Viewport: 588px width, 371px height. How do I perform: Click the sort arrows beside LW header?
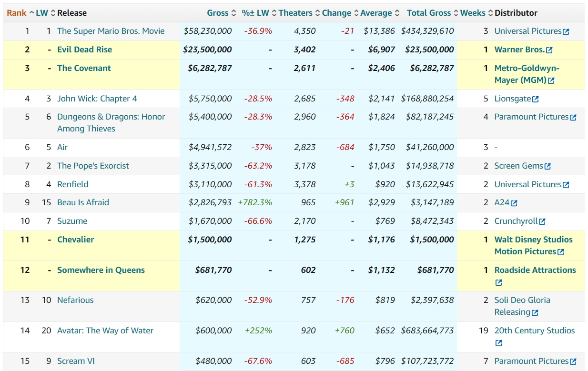[x=53, y=13]
